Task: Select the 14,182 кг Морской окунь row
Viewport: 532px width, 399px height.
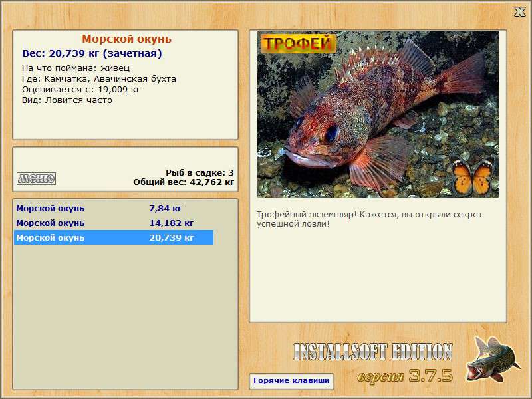Action: click(x=114, y=223)
